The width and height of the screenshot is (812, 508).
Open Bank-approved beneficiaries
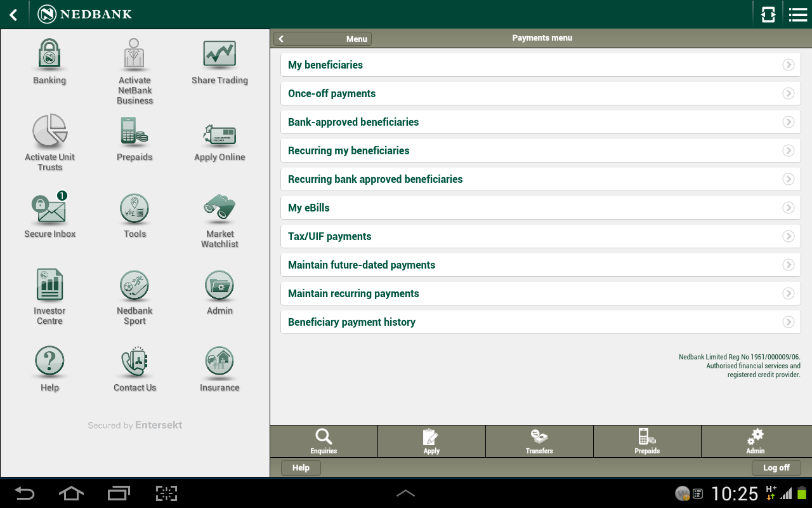540,122
